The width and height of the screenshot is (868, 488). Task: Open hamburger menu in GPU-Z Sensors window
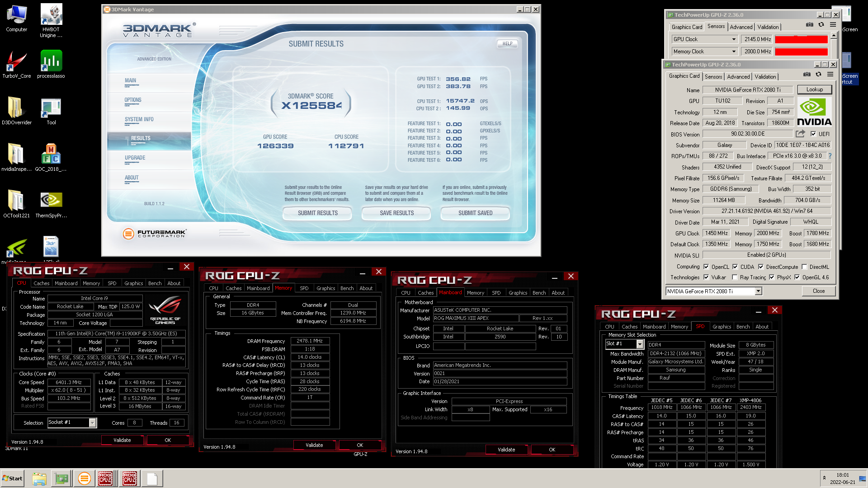[833, 25]
